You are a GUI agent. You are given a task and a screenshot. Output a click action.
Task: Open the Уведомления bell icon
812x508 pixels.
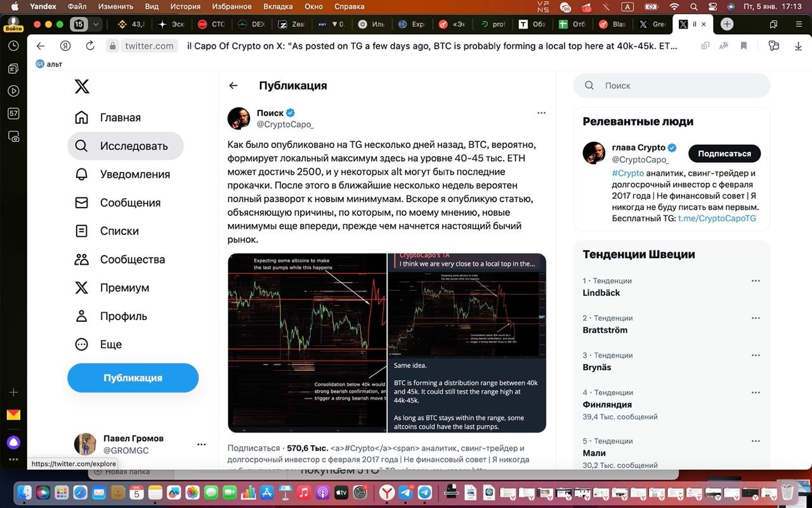tap(81, 175)
